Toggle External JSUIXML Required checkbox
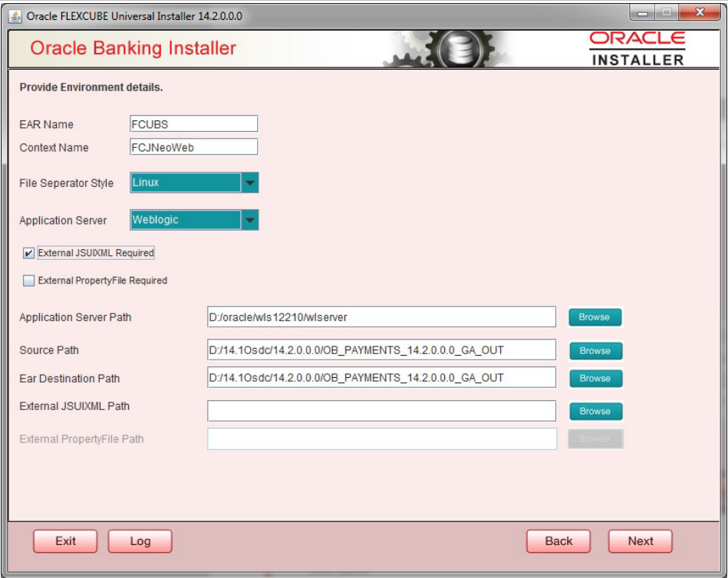 click(x=28, y=253)
